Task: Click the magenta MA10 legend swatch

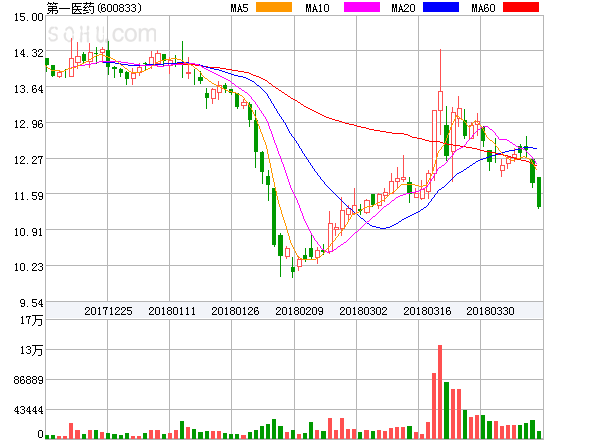Action: [362, 7]
